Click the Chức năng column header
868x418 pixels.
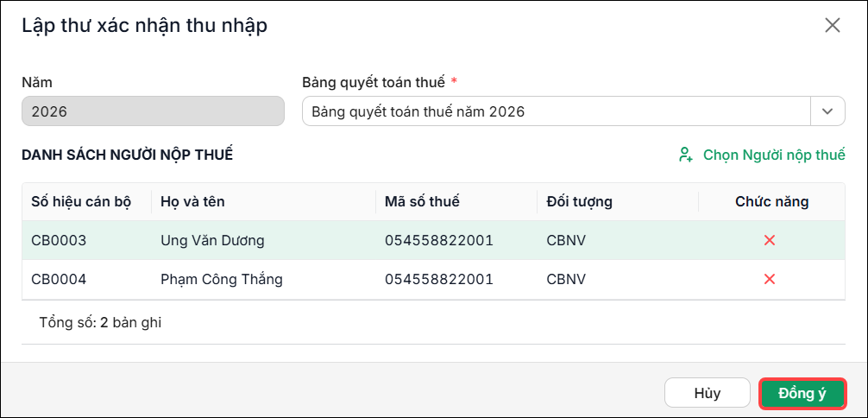(771, 202)
